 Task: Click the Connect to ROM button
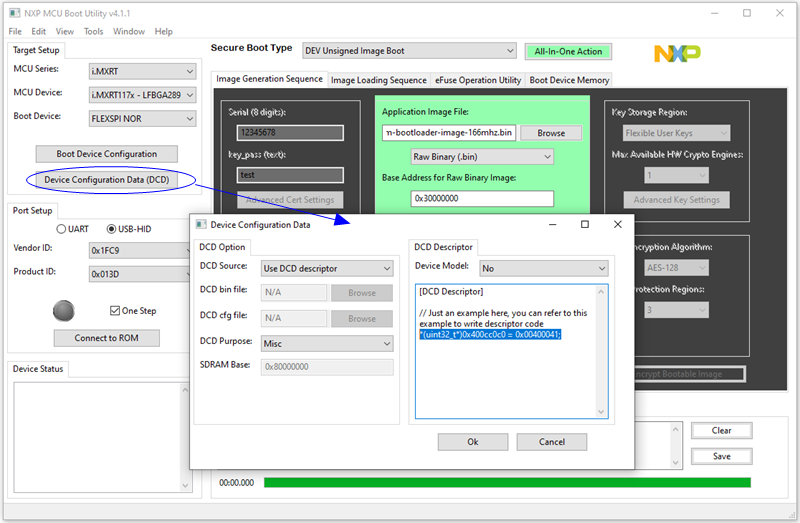[107, 338]
